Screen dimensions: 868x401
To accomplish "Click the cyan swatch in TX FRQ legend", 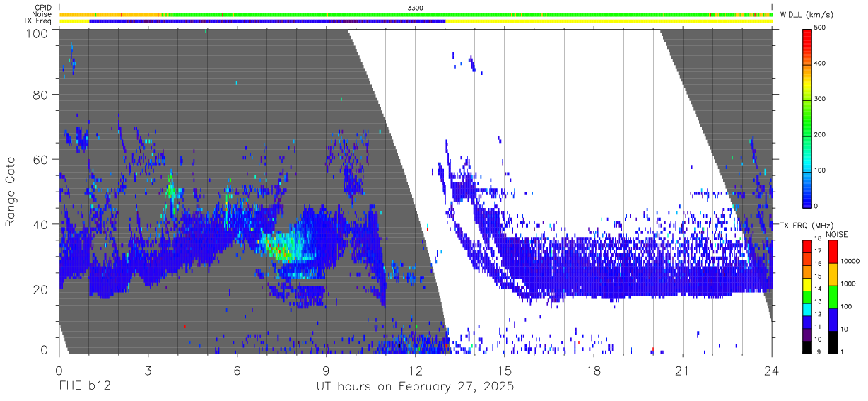I will (x=807, y=309).
